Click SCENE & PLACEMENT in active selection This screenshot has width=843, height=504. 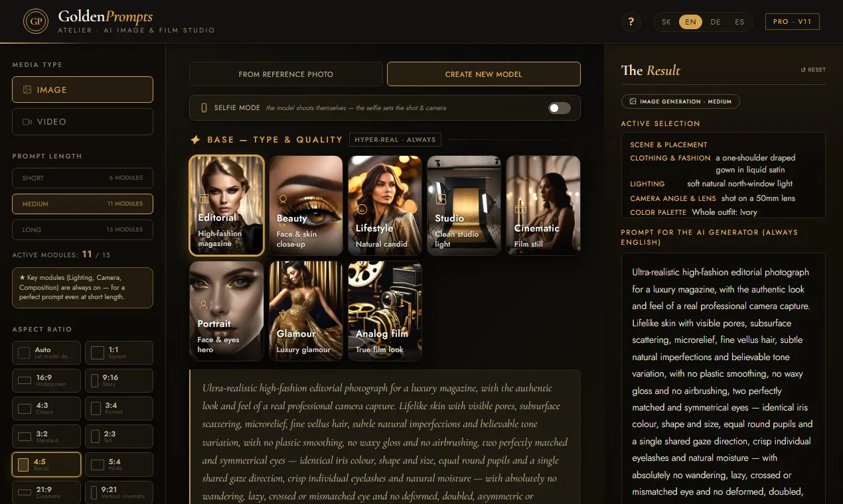pyautogui.click(x=668, y=145)
